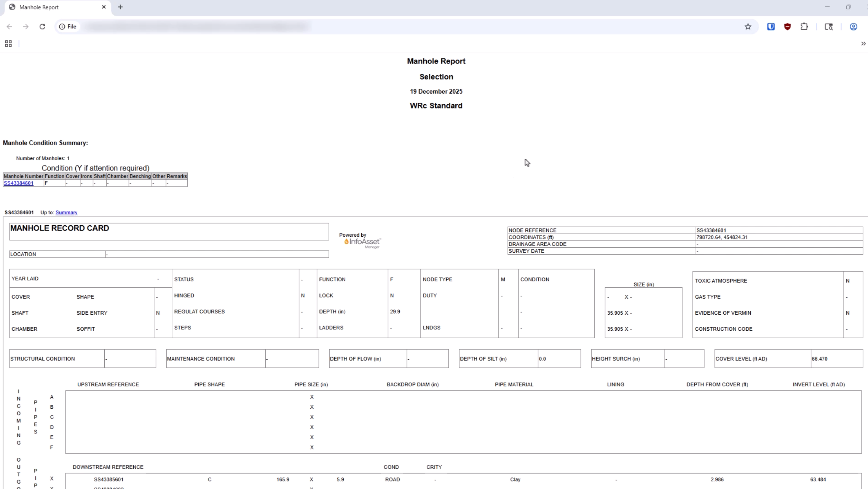The width and height of the screenshot is (868, 489).
Task: Bookmark this page with the star icon
Action: click(x=748, y=26)
